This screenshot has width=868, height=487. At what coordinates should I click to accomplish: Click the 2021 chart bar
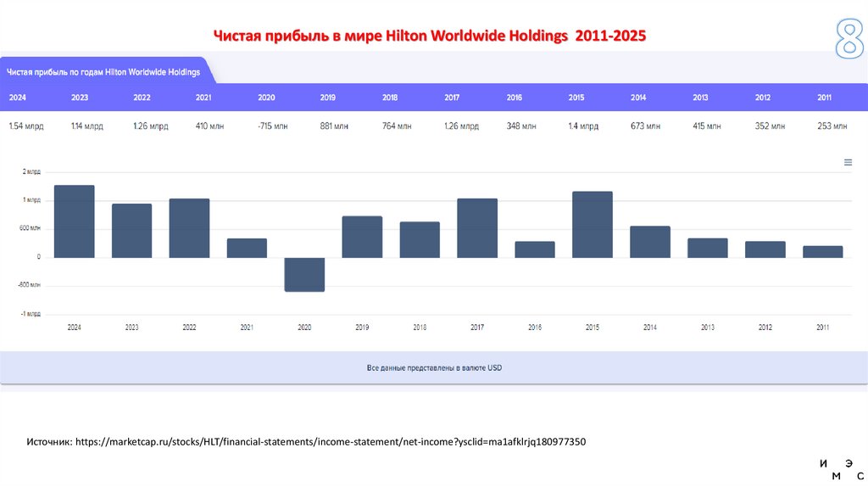[247, 249]
